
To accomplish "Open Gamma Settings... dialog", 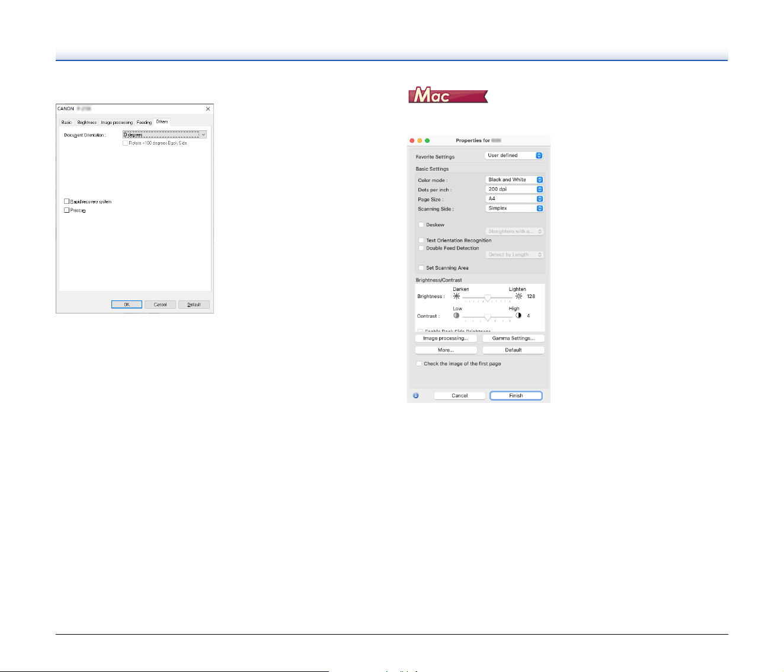I will (513, 338).
